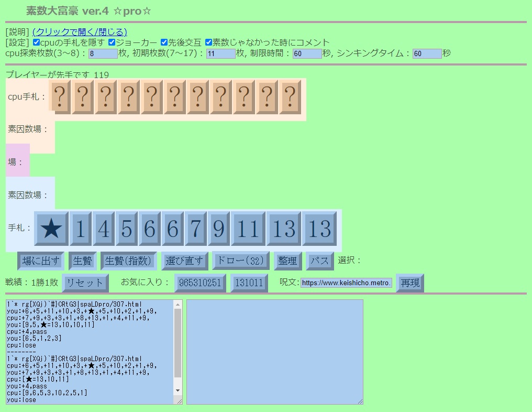Click the 選び直す button
The height and width of the screenshot is (412, 532).
click(x=184, y=261)
